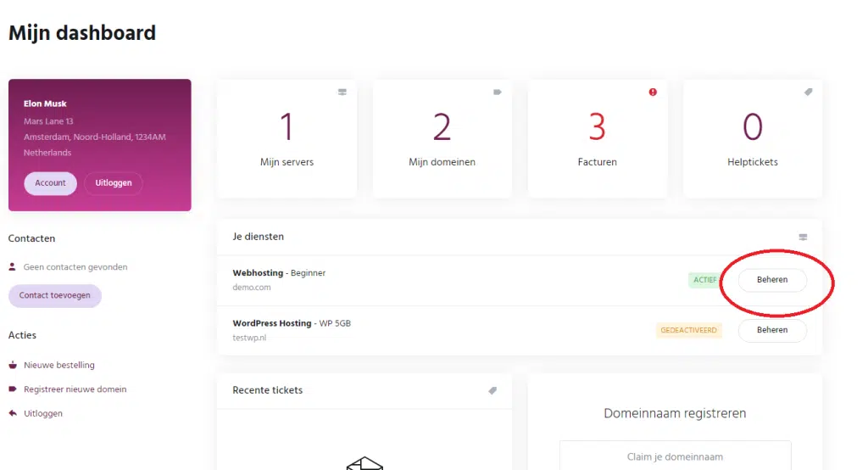Screen dimensions: 868x470
Task: Open the Account button
Action: (50, 183)
